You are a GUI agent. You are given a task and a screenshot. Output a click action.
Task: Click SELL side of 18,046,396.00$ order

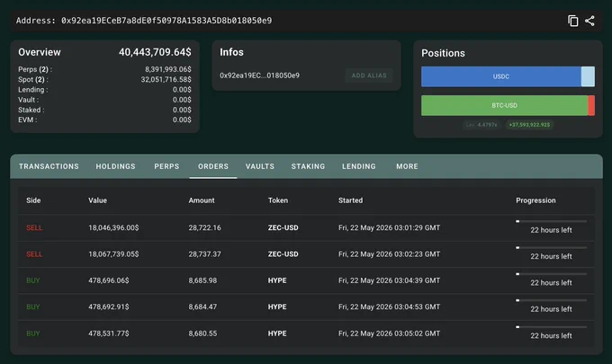[x=34, y=227]
